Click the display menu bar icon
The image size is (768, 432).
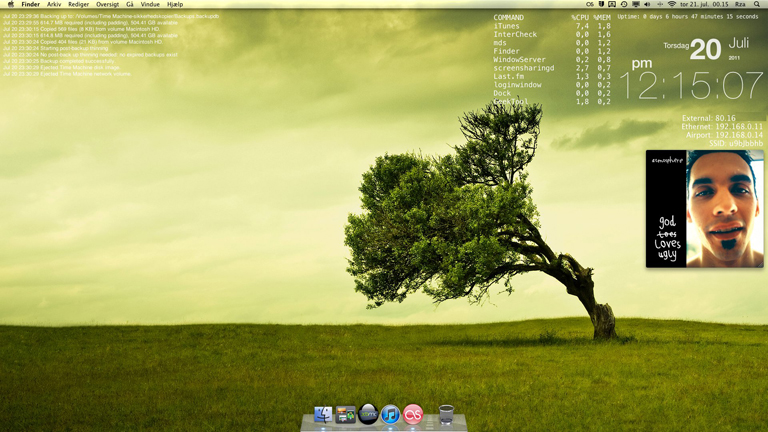click(x=636, y=4)
